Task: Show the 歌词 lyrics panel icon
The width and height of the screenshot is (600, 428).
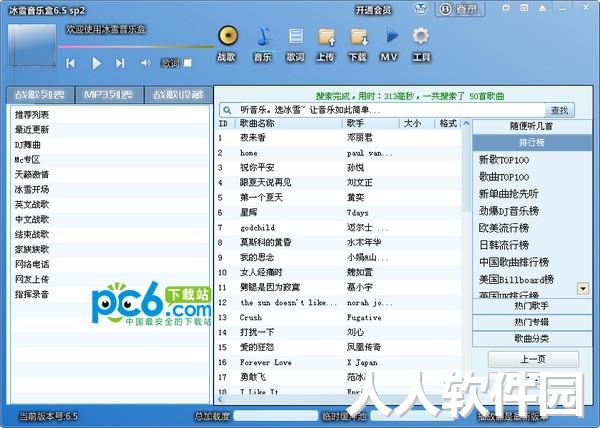Action: point(295,37)
